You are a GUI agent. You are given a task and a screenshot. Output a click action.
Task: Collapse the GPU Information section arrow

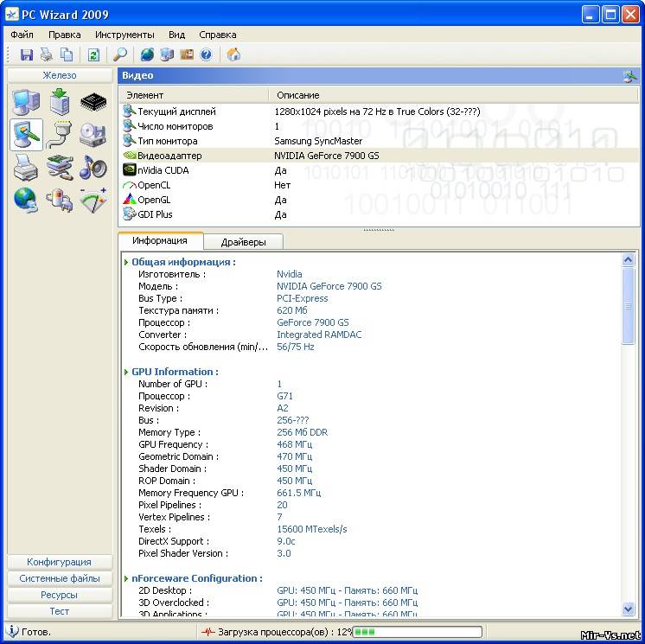[126, 372]
